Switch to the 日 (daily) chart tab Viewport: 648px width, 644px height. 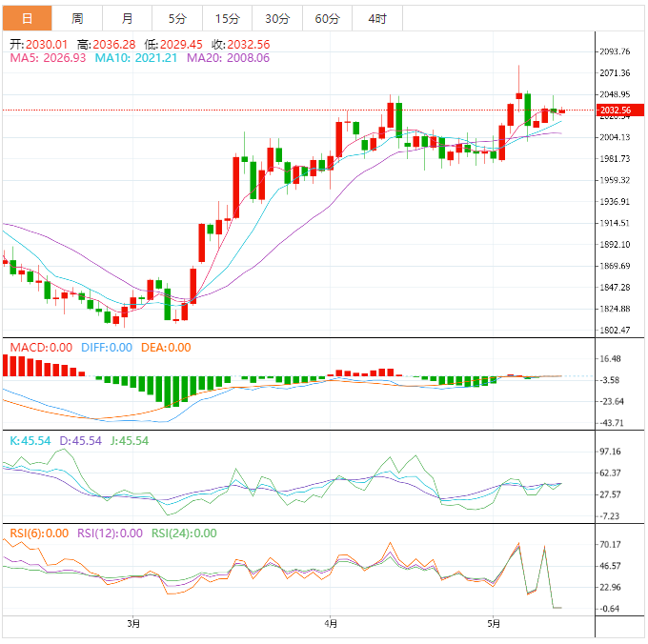[28, 19]
